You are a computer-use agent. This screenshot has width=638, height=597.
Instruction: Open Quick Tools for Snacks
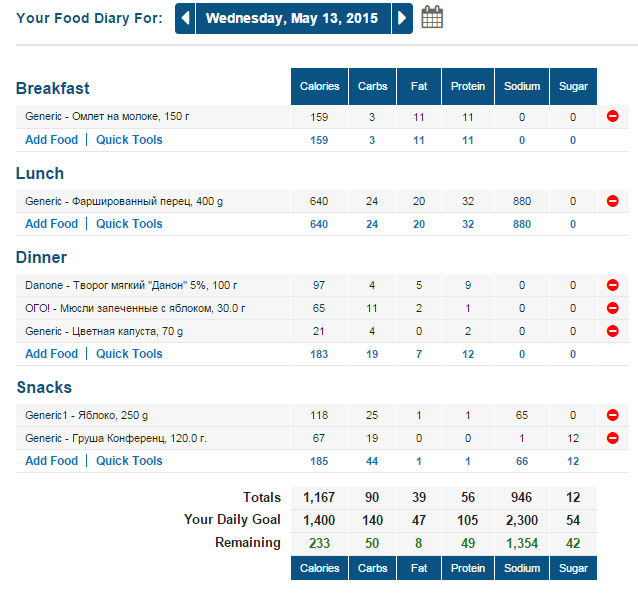[x=129, y=461]
